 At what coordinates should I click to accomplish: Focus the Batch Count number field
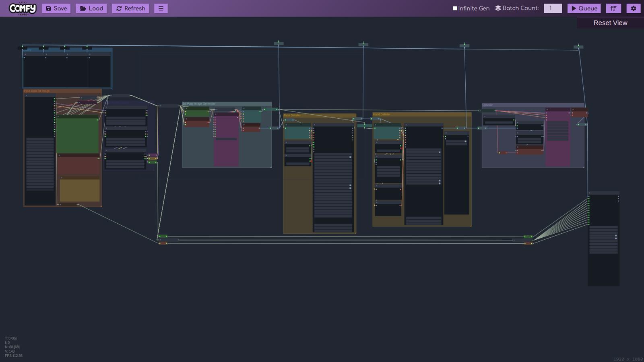(x=553, y=8)
